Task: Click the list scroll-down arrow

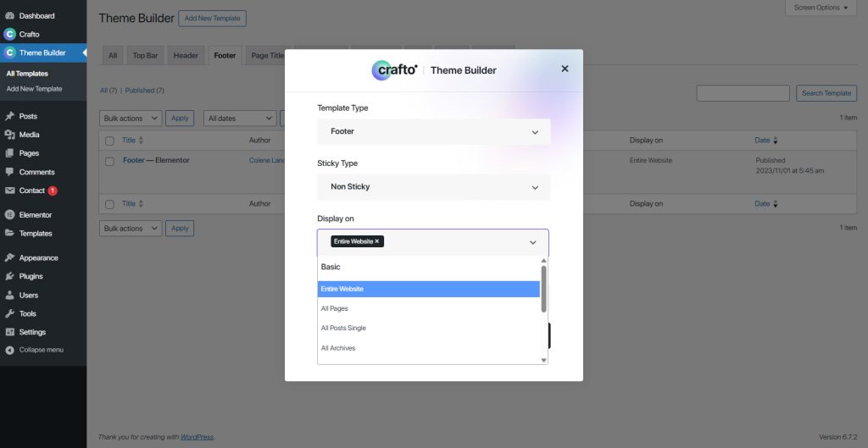Action: (x=543, y=360)
